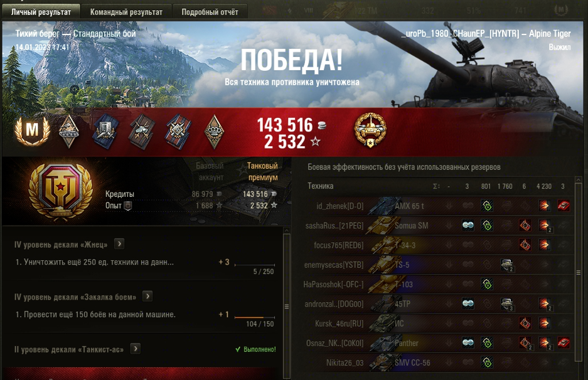Open the Подробный отчёт tab
The width and height of the screenshot is (588, 380).
[210, 12]
